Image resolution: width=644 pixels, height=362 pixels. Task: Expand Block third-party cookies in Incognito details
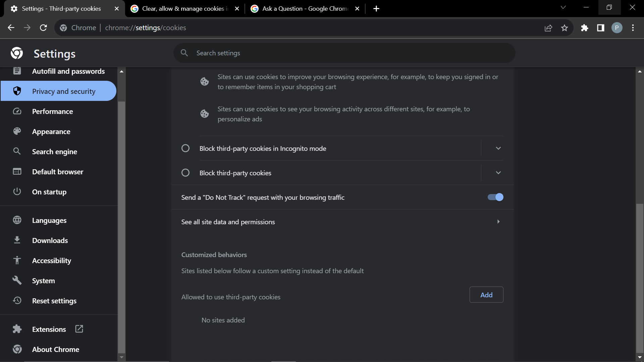(x=498, y=148)
